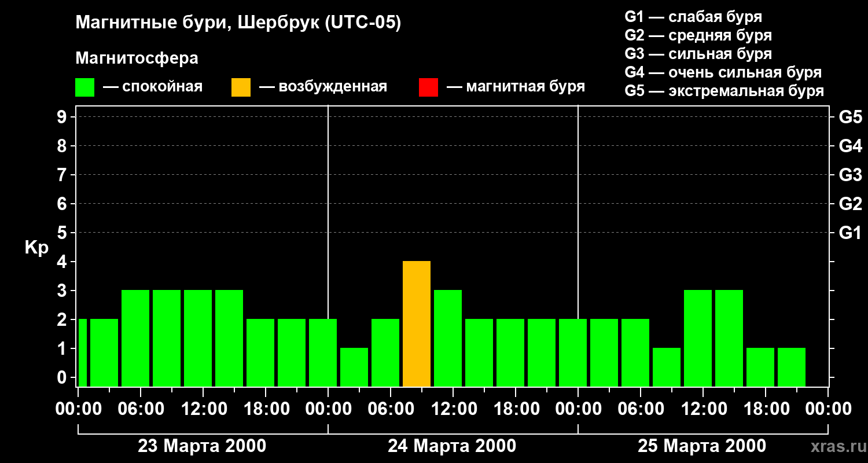Click the 06:00 time label for 25 March
The image size is (868, 463).
641,409
